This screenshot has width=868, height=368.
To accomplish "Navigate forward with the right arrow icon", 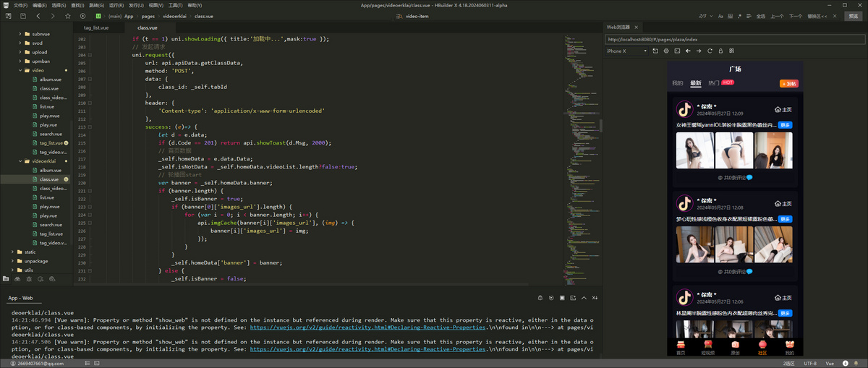I will coord(53,15).
